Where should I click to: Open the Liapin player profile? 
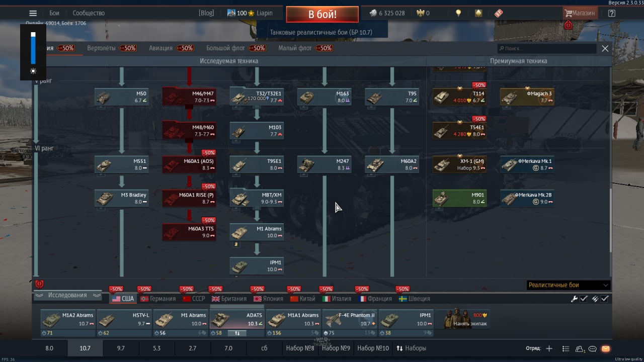pyautogui.click(x=250, y=13)
